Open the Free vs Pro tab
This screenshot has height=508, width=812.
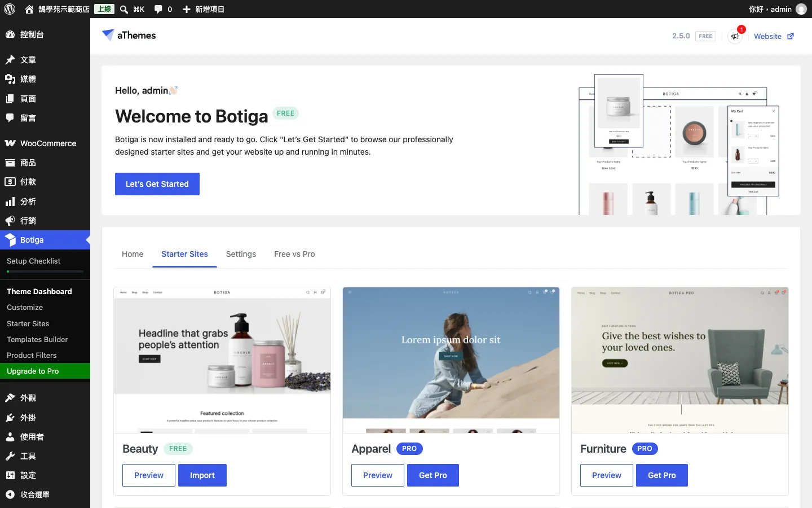tap(294, 254)
